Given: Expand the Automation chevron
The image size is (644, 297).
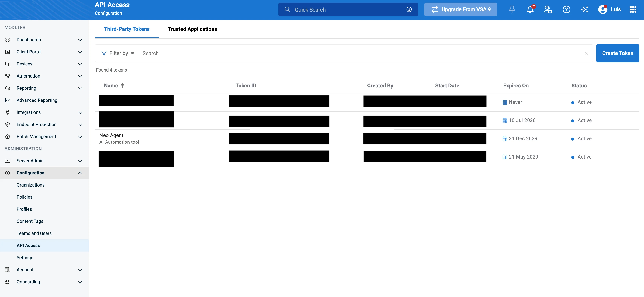Looking at the screenshot, I should pos(80,76).
